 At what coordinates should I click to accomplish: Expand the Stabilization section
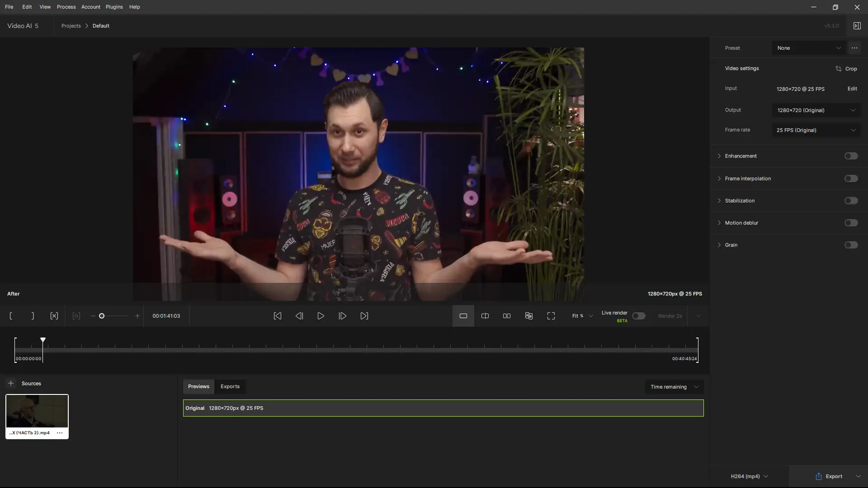click(x=719, y=201)
